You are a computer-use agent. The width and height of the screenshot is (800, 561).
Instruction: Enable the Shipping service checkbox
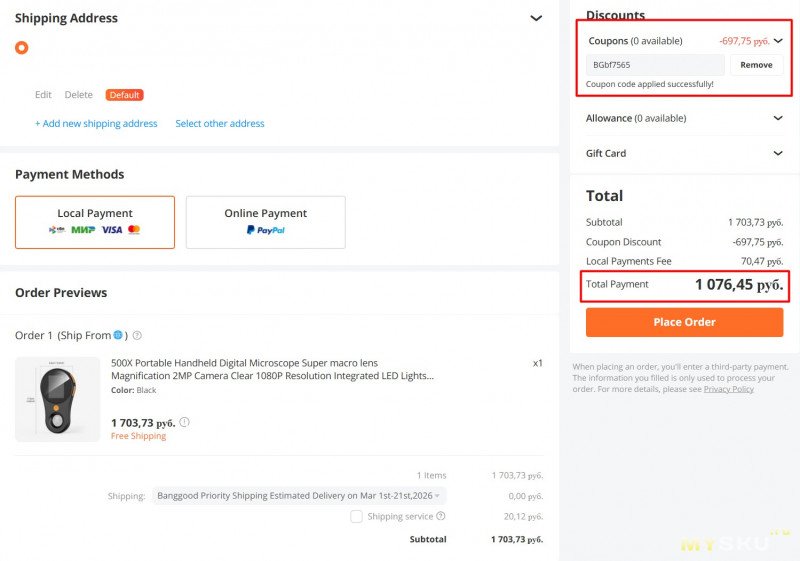[x=356, y=516]
